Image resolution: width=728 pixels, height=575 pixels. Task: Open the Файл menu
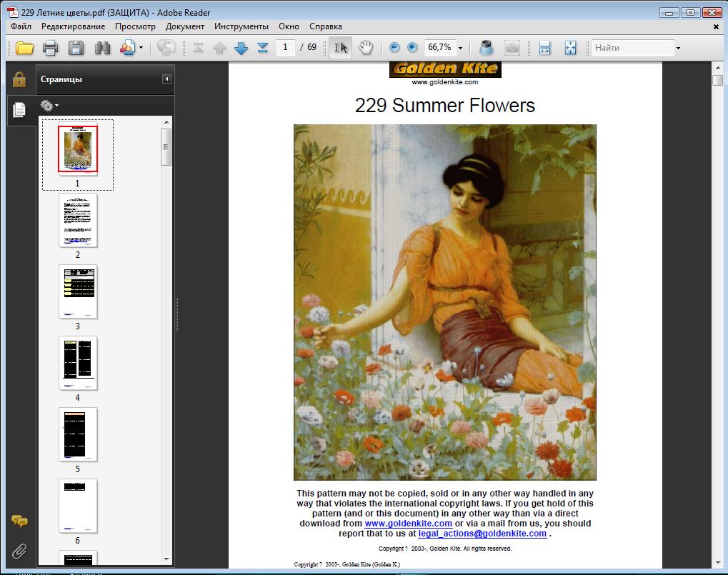click(21, 26)
